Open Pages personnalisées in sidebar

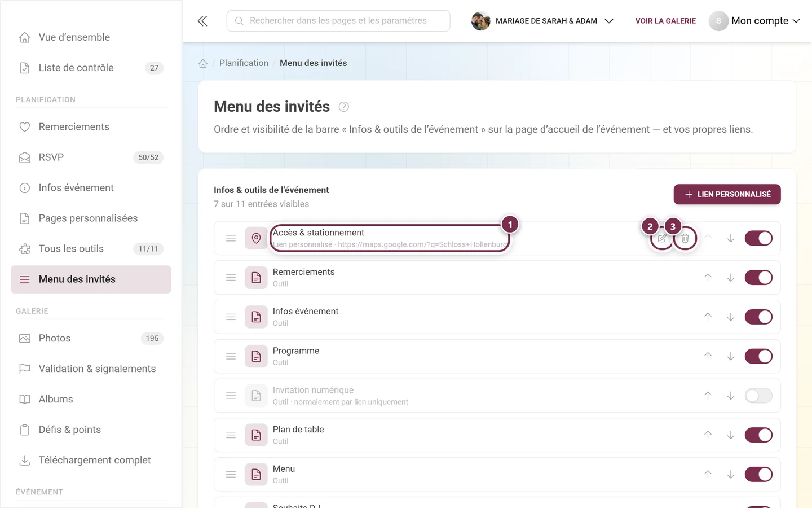click(x=91, y=218)
